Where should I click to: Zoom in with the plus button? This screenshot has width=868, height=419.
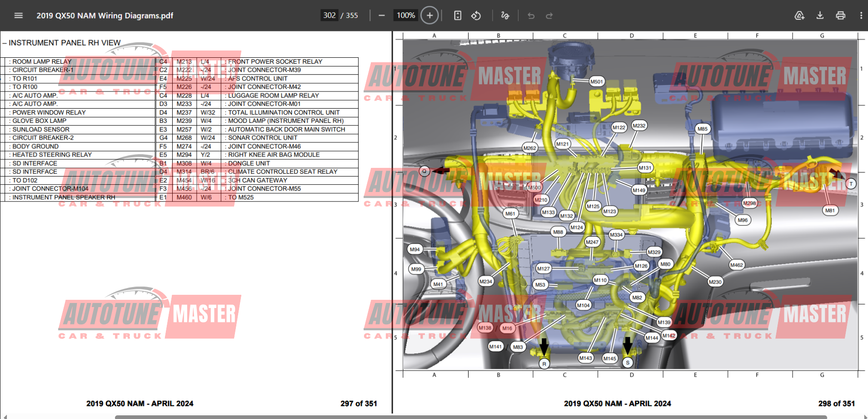(x=429, y=15)
